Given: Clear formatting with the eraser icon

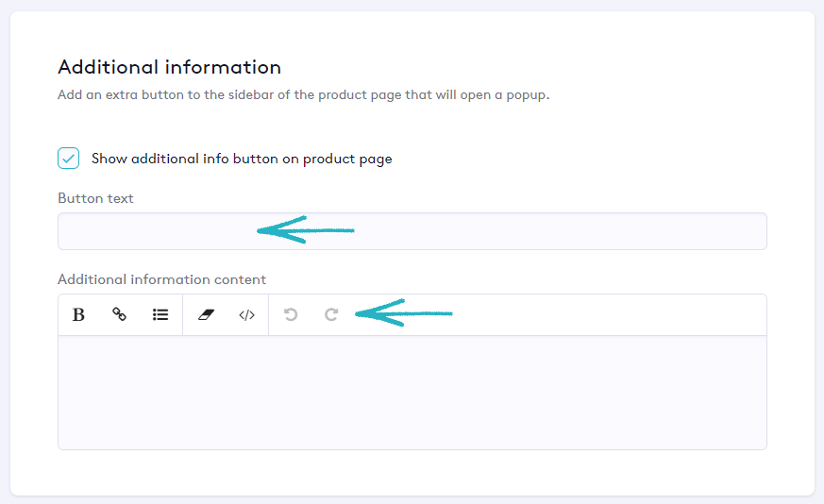Looking at the screenshot, I should click(x=206, y=315).
